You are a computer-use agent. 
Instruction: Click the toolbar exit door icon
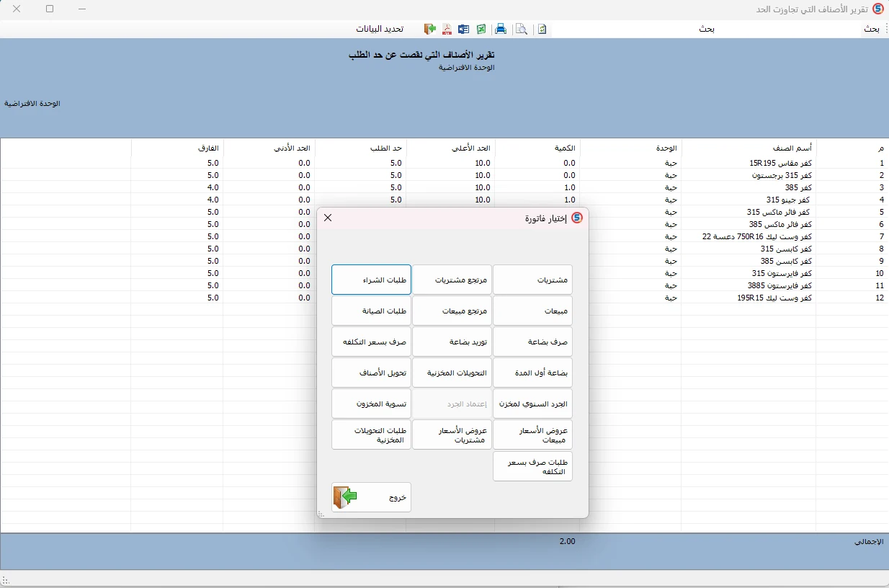click(430, 29)
